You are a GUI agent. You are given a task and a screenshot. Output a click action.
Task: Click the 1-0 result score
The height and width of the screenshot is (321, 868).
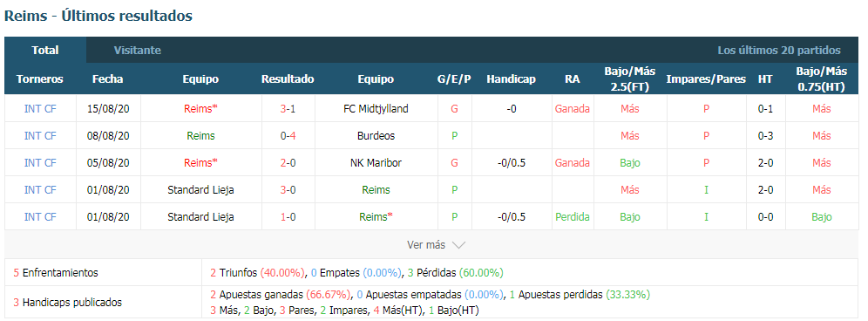[x=288, y=217]
